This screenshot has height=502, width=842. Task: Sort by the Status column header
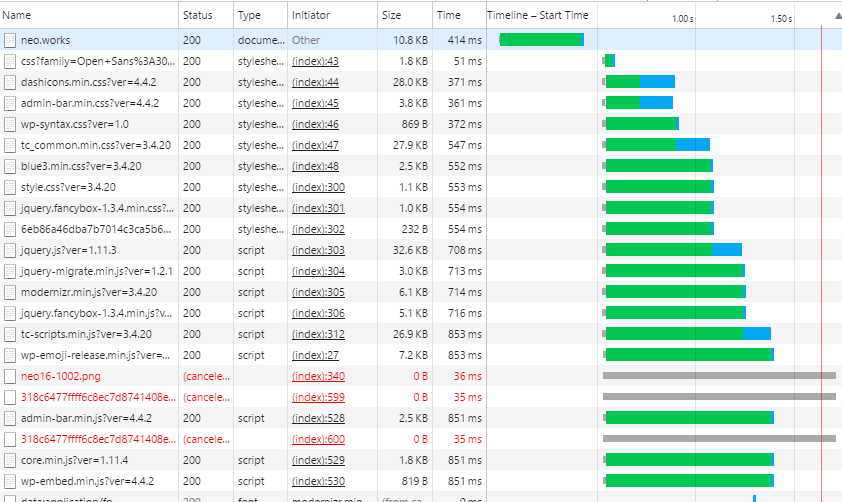tap(205, 16)
